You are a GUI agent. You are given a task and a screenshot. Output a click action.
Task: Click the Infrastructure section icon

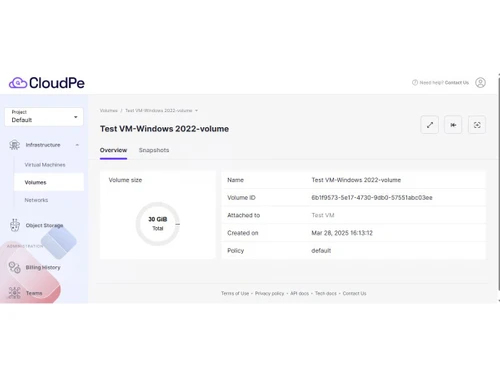click(x=14, y=145)
